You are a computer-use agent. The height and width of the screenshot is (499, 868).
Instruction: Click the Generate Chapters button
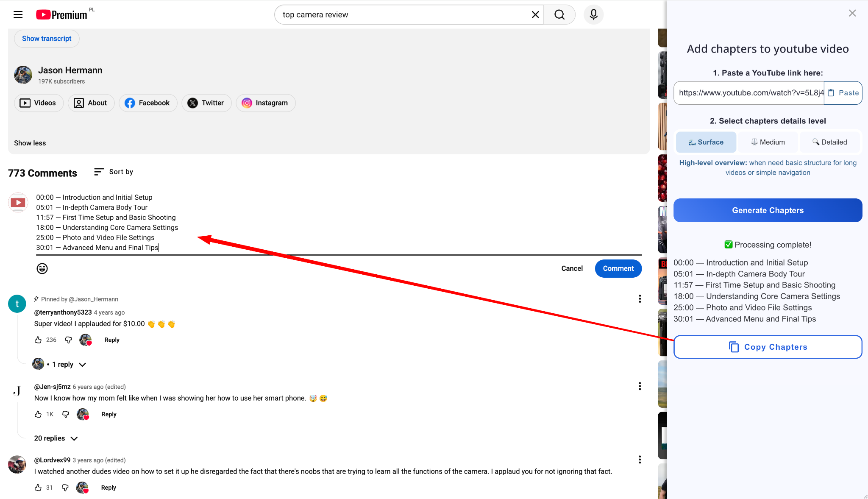(x=768, y=210)
